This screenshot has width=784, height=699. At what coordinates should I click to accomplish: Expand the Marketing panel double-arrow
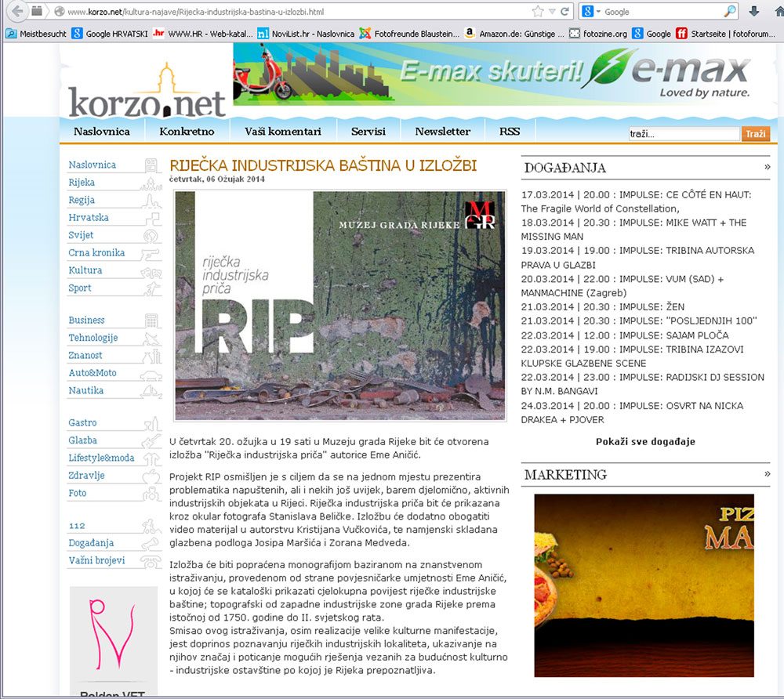(767, 474)
